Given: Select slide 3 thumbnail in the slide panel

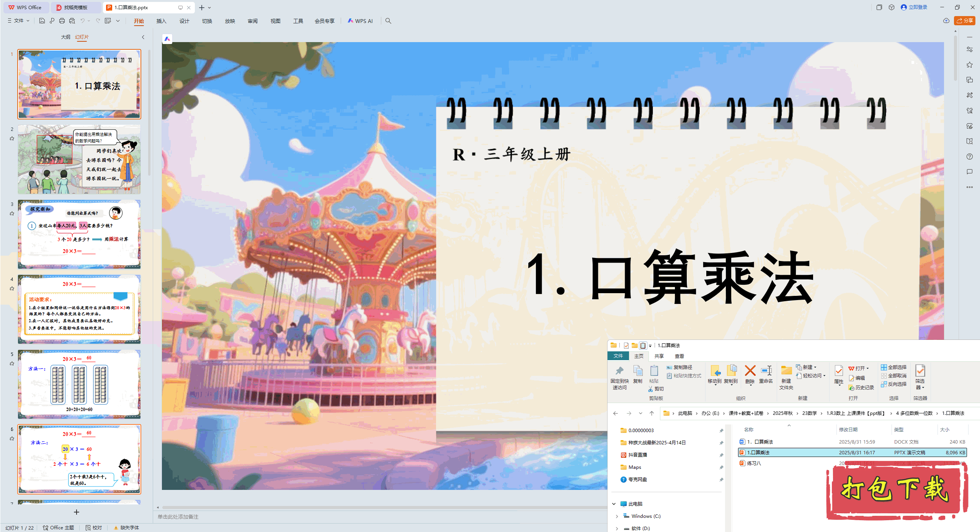Looking at the screenshot, I should [x=79, y=233].
